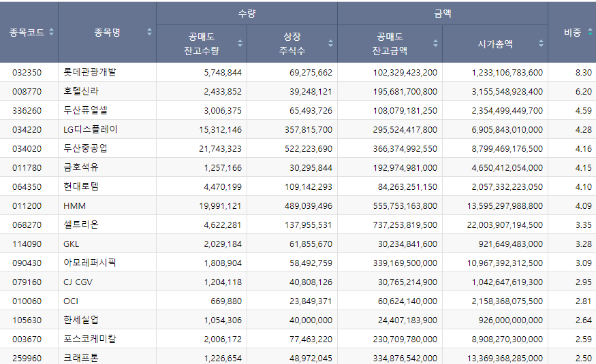
Task: Click stock code 034220
Action: tap(27, 129)
